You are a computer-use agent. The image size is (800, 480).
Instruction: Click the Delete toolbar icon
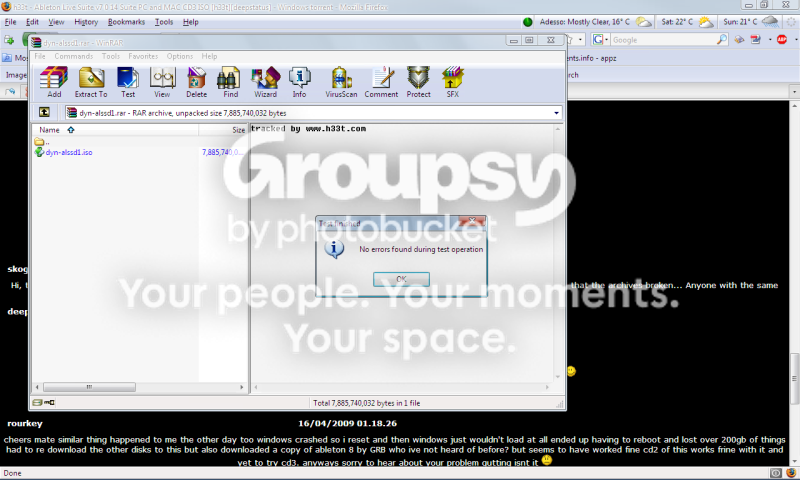pyautogui.click(x=196, y=82)
